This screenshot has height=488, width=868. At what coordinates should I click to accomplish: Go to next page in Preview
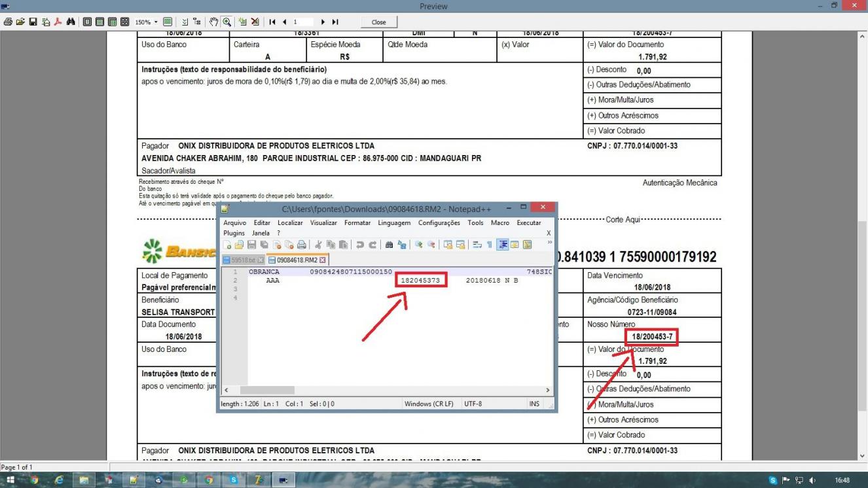tap(323, 22)
